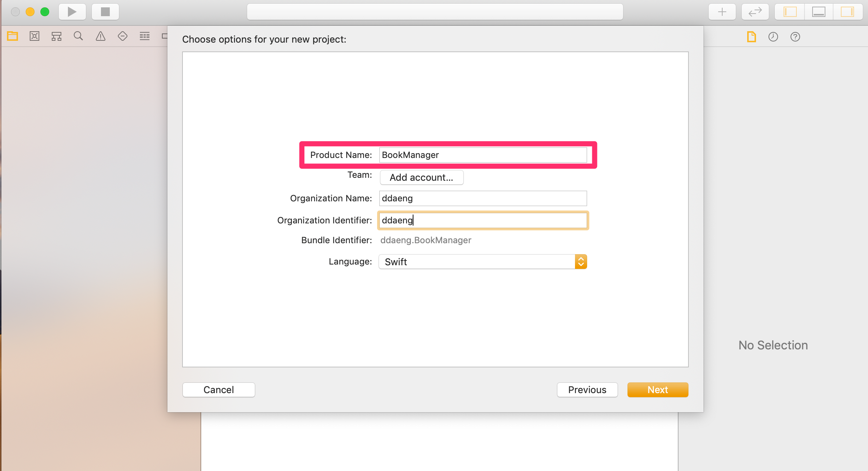Toggle the left navigator panel
The image size is (868, 471).
[790, 12]
